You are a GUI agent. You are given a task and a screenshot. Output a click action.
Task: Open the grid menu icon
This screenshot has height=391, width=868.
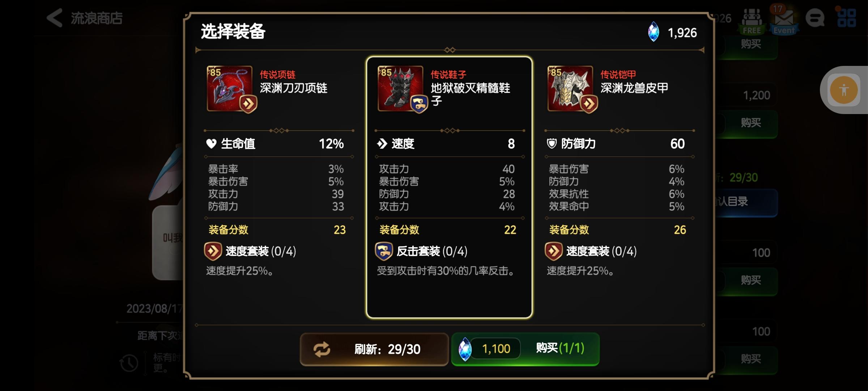pos(846,18)
